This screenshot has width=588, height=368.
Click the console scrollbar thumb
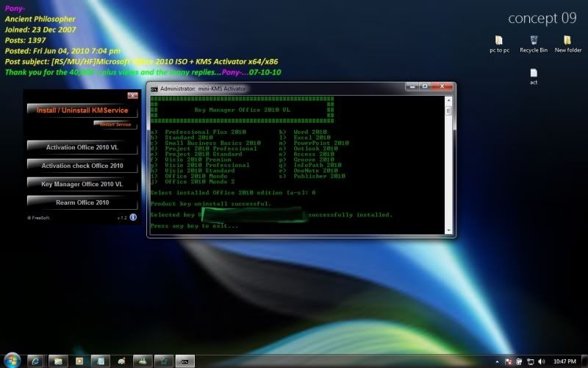[x=448, y=111]
